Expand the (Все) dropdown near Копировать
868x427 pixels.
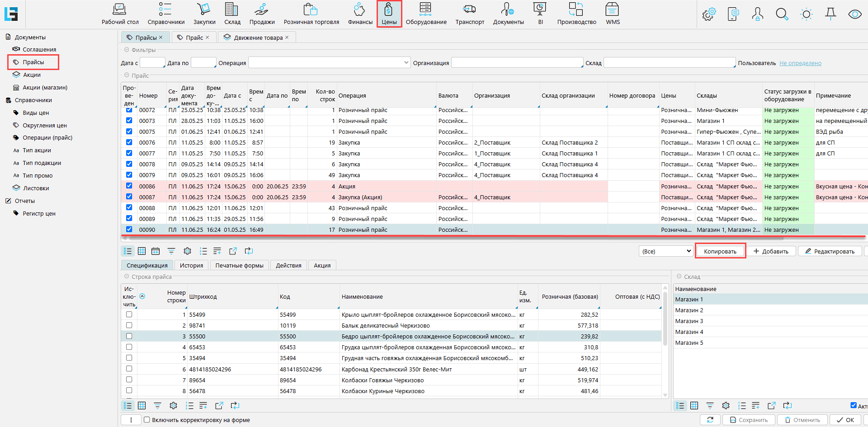pyautogui.click(x=689, y=251)
